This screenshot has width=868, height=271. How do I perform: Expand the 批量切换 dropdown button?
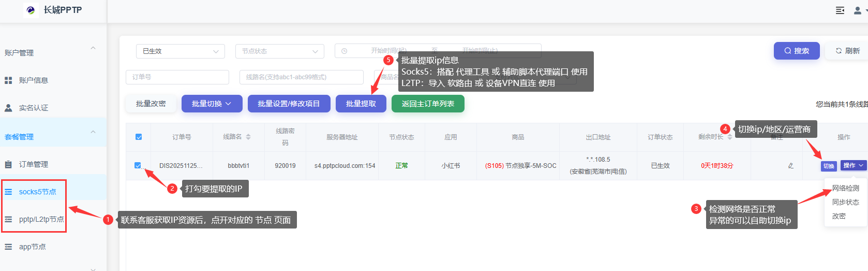coord(211,104)
